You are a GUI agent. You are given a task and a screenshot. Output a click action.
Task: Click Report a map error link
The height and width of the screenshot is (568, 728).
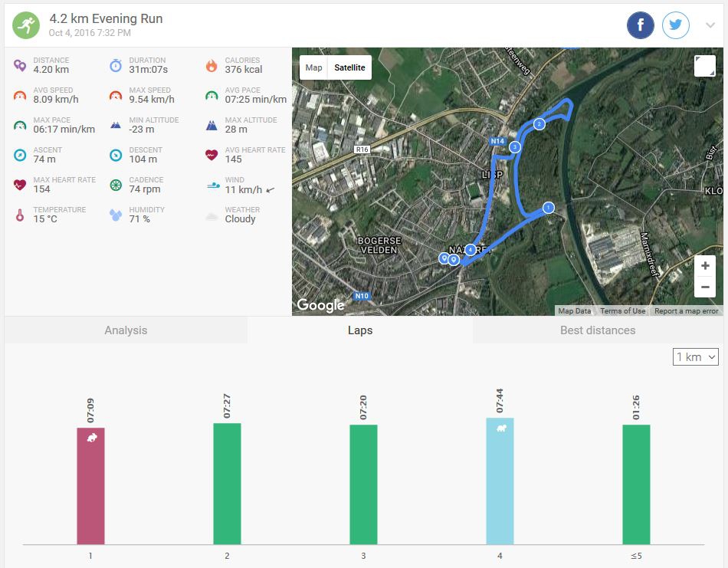(x=686, y=311)
